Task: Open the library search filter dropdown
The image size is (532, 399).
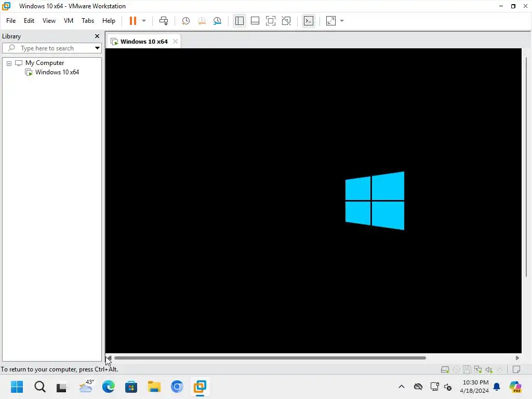Action: pos(97,48)
